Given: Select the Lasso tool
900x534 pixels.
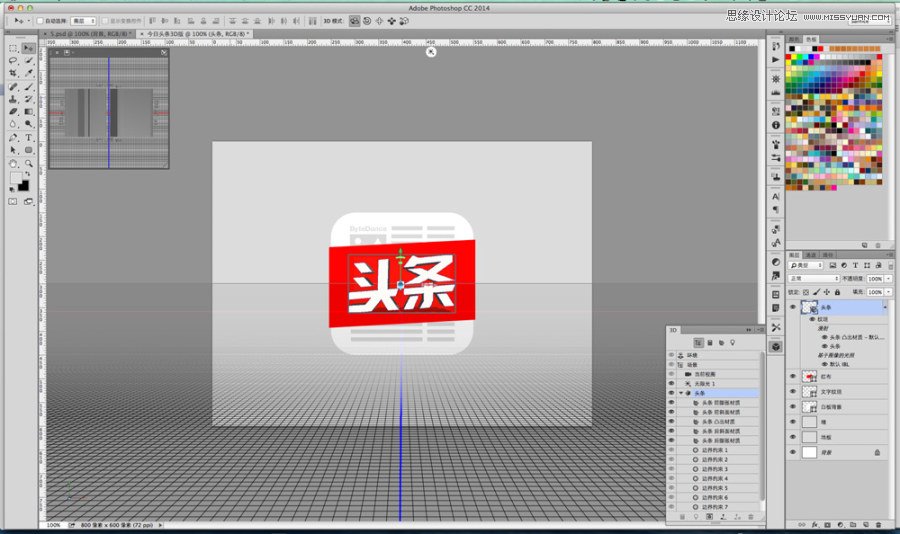Looking at the screenshot, I should tap(13, 61).
